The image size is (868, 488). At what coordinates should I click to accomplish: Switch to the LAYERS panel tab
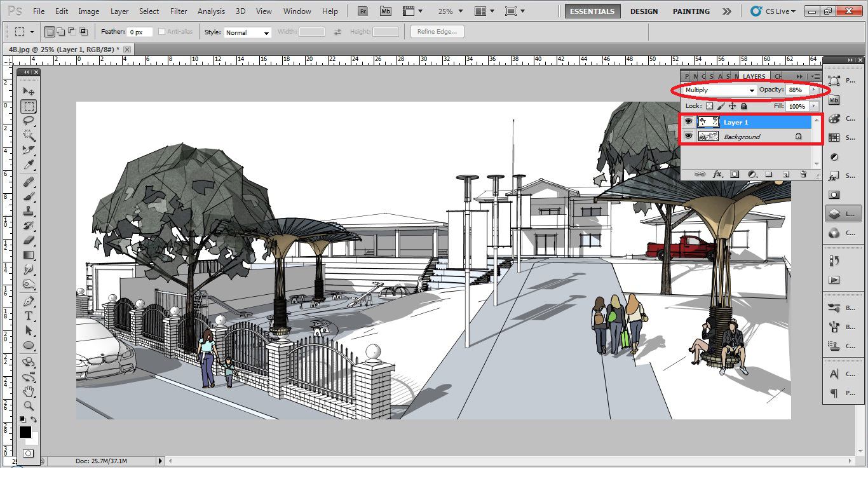(x=754, y=76)
